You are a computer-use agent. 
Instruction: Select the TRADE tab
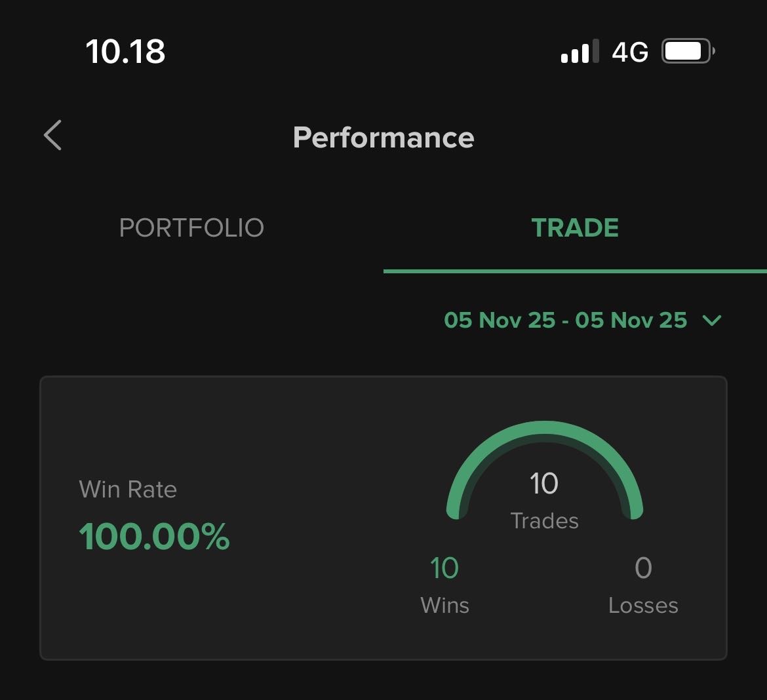click(x=575, y=228)
